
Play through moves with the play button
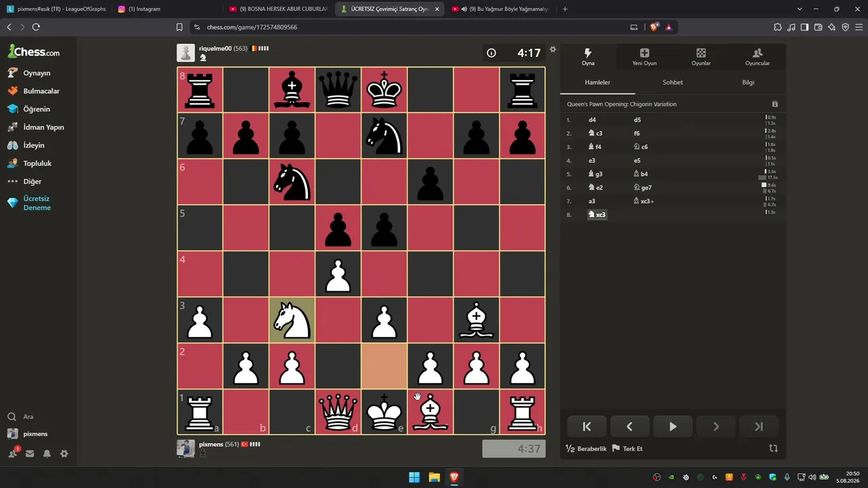click(673, 426)
